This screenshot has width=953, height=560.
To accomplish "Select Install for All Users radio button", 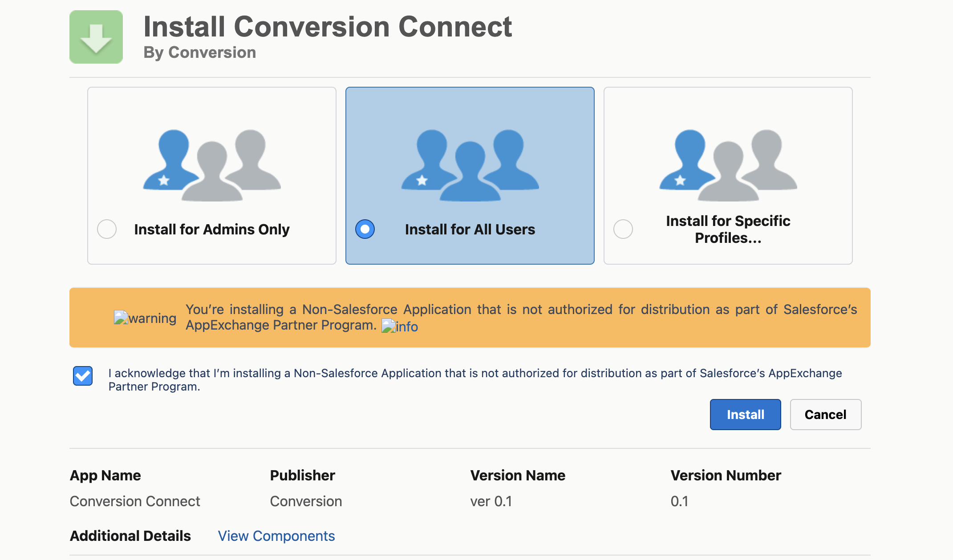I will [365, 229].
